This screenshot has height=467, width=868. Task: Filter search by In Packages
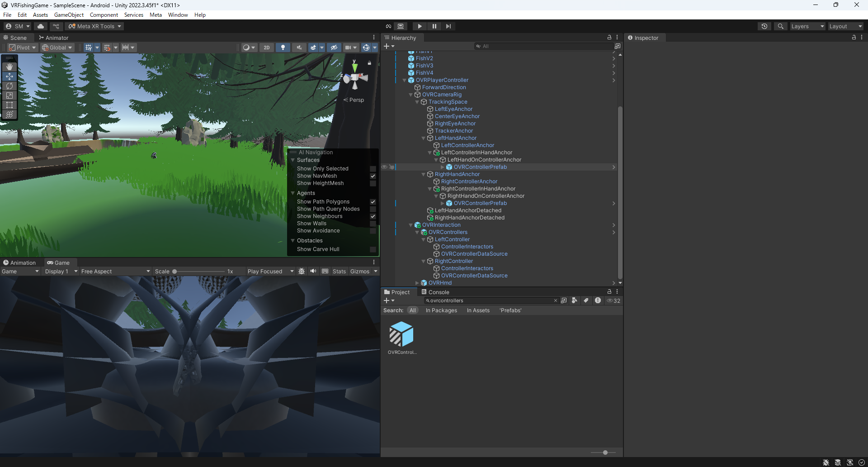[x=441, y=310]
